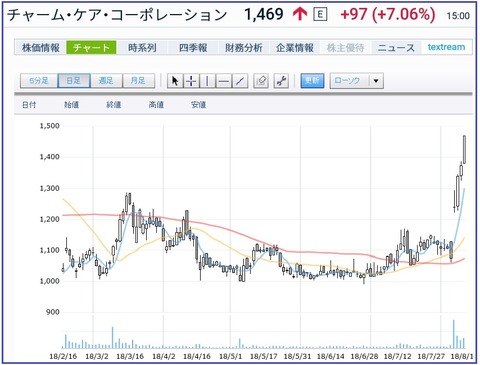Open the ローソク chart type dropdown

click(x=357, y=81)
